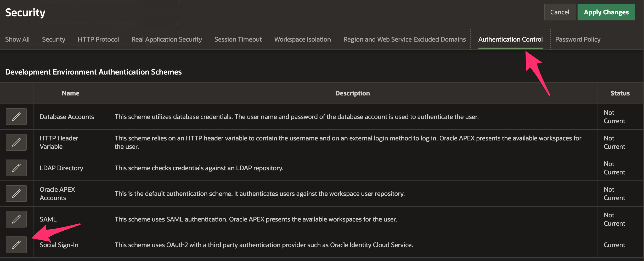Screen dimensions: 644x261
Task: Click the Description column header
Action: point(353,93)
